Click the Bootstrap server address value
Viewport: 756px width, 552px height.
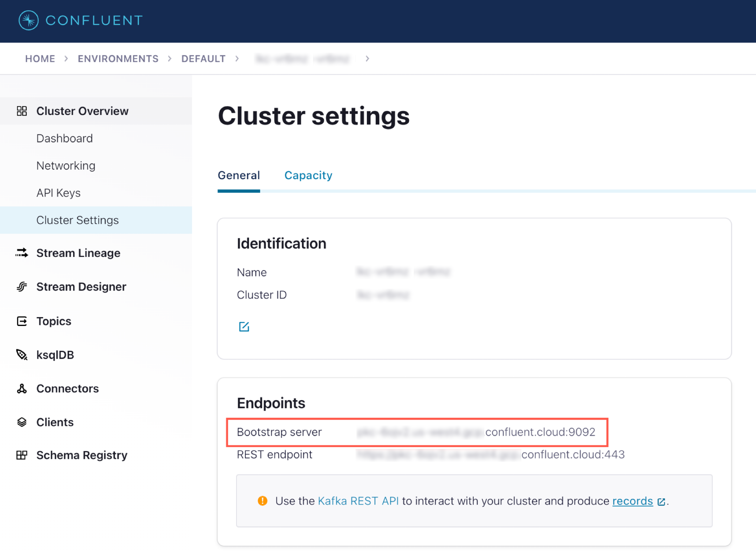tap(476, 432)
